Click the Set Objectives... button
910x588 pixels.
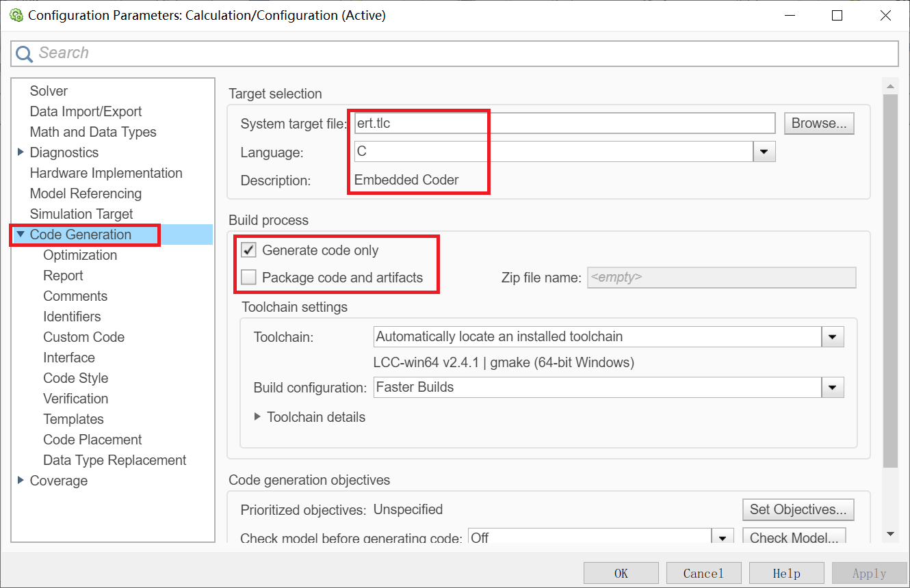798,509
